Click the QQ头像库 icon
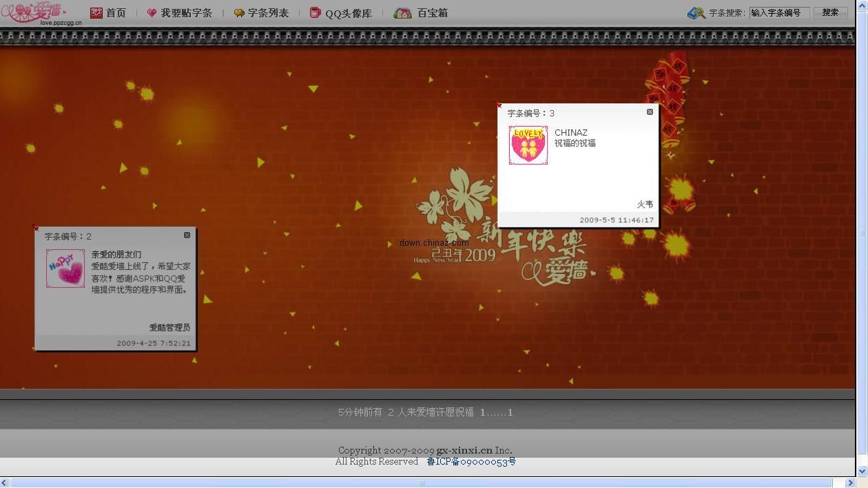868x488 pixels. [316, 13]
